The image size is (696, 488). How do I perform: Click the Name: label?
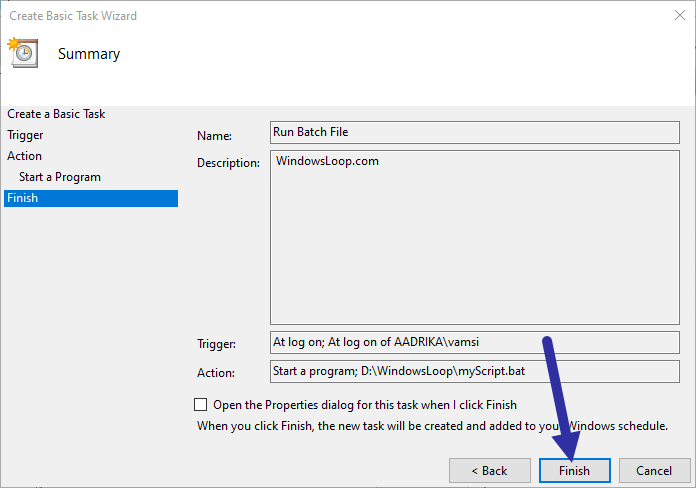214,135
